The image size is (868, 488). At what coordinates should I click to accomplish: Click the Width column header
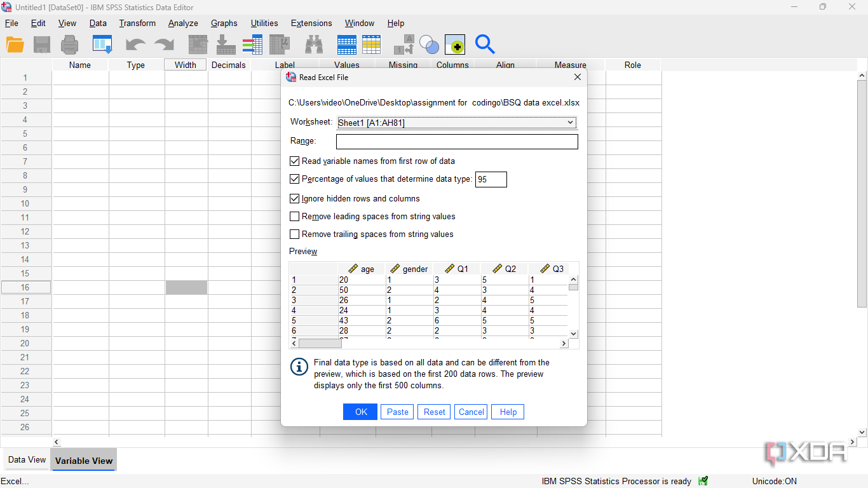186,65
